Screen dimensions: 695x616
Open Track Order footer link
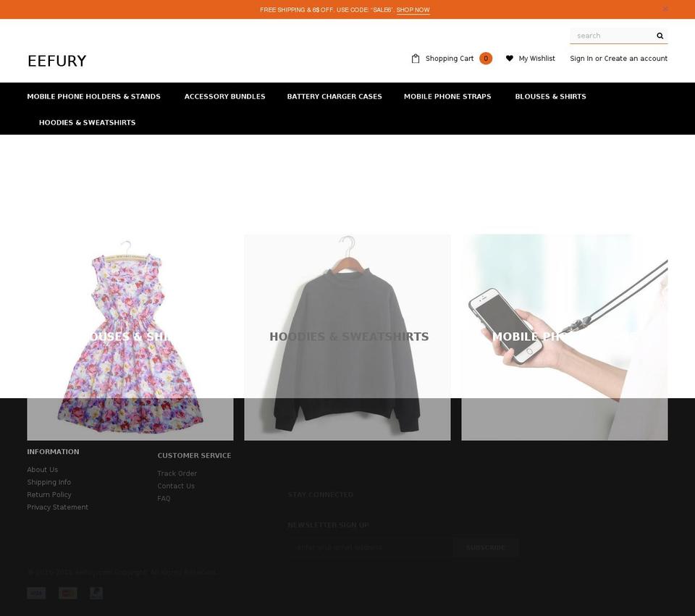click(x=177, y=473)
